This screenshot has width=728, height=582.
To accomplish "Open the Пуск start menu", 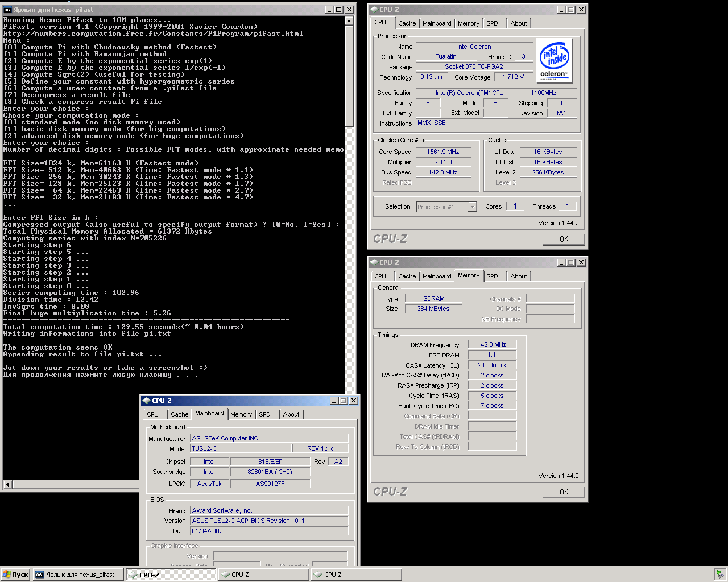I will point(15,575).
